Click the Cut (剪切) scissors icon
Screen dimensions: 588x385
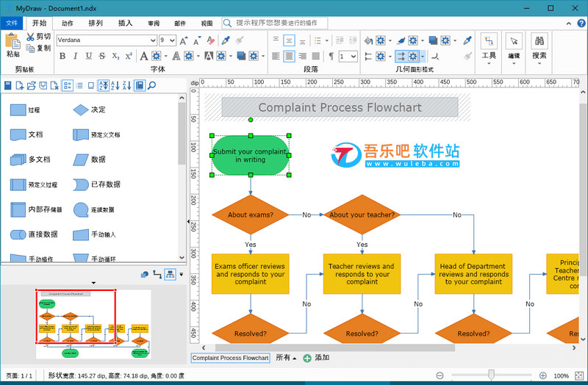[x=30, y=37]
